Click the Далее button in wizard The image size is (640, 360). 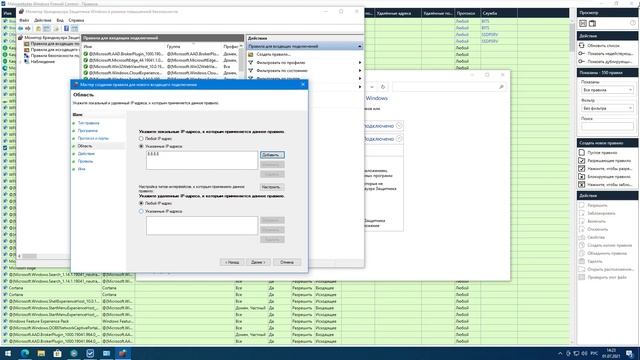click(258, 262)
